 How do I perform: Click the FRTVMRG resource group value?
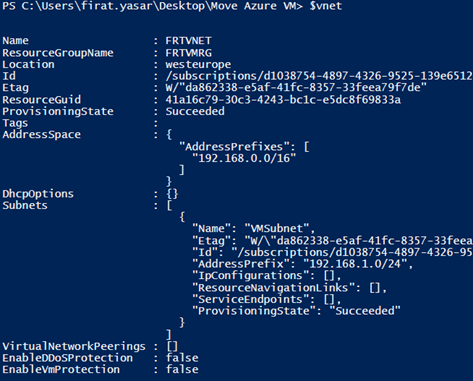point(188,53)
